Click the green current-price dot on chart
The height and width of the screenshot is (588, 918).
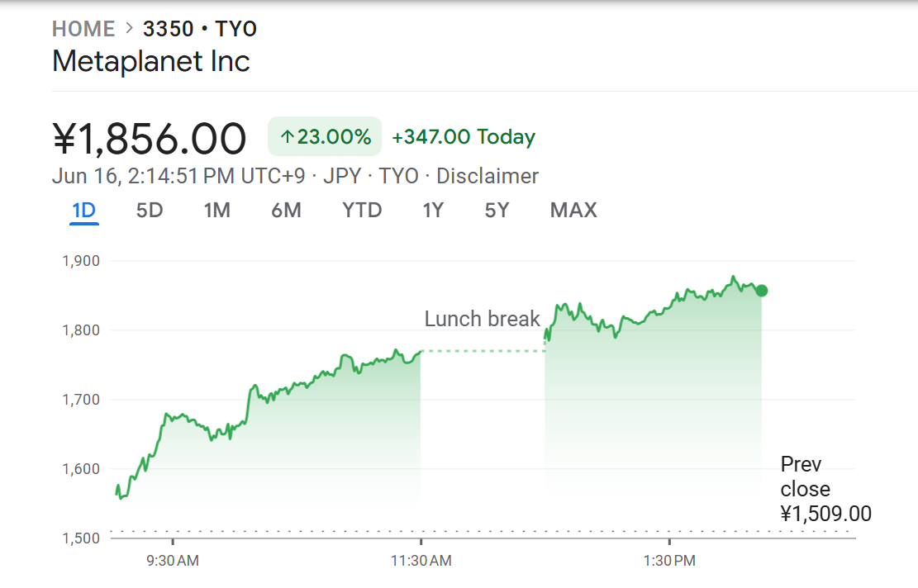click(x=762, y=291)
